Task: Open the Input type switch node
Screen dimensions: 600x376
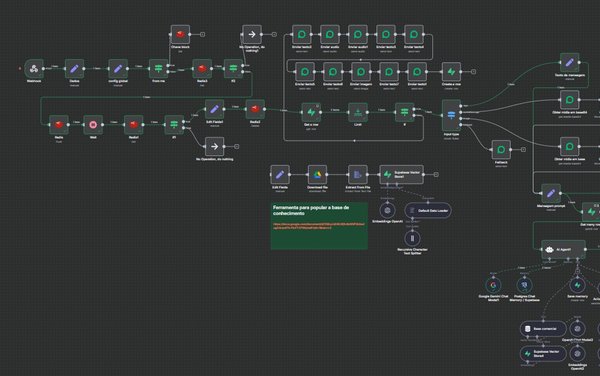Action: click(x=452, y=115)
